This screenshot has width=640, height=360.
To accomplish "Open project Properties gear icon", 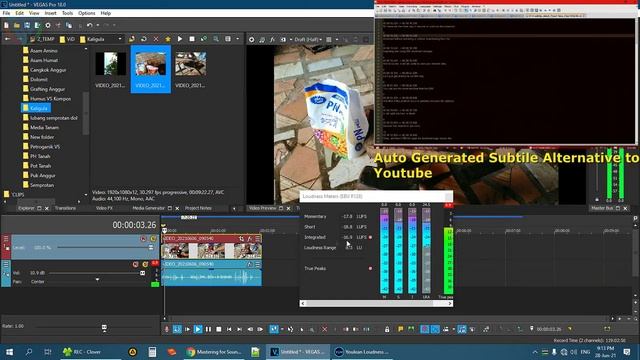I will [48, 25].
